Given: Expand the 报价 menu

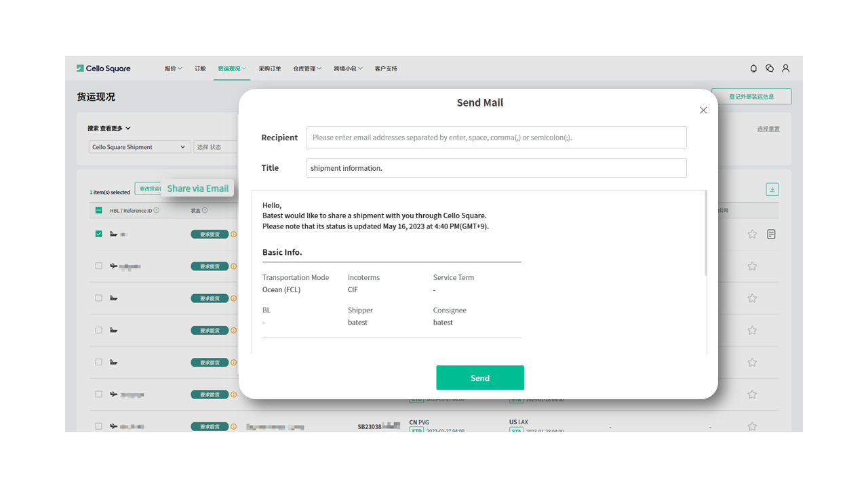Looking at the screenshot, I should [173, 68].
